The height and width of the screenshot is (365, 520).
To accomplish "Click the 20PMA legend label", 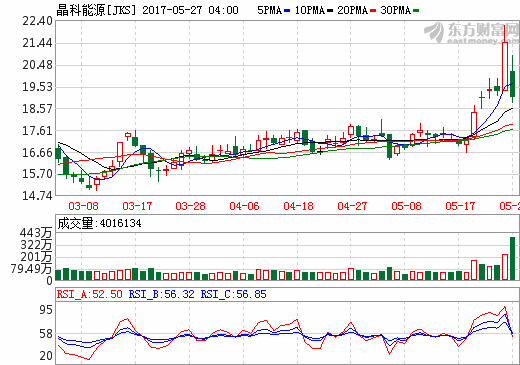I will [x=353, y=10].
